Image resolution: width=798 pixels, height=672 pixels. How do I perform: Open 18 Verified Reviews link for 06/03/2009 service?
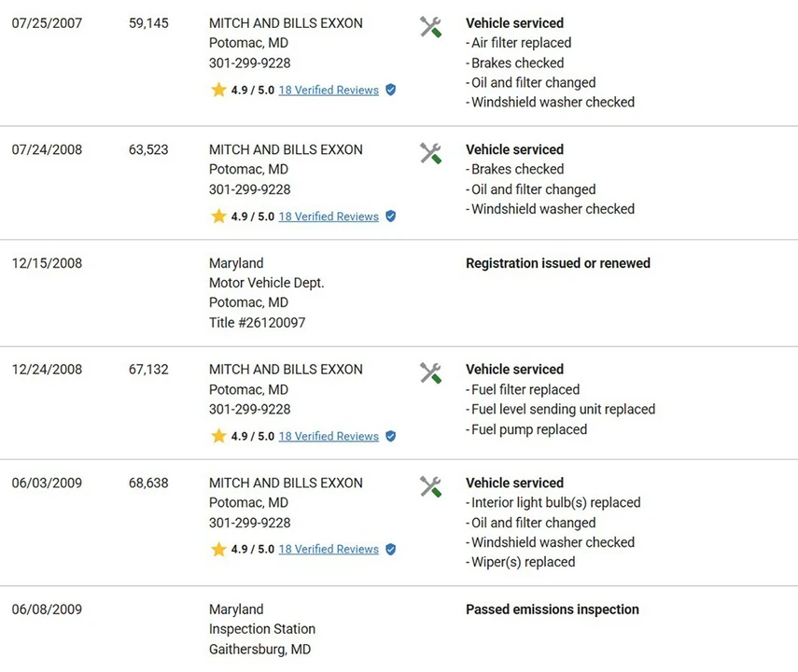pos(329,550)
